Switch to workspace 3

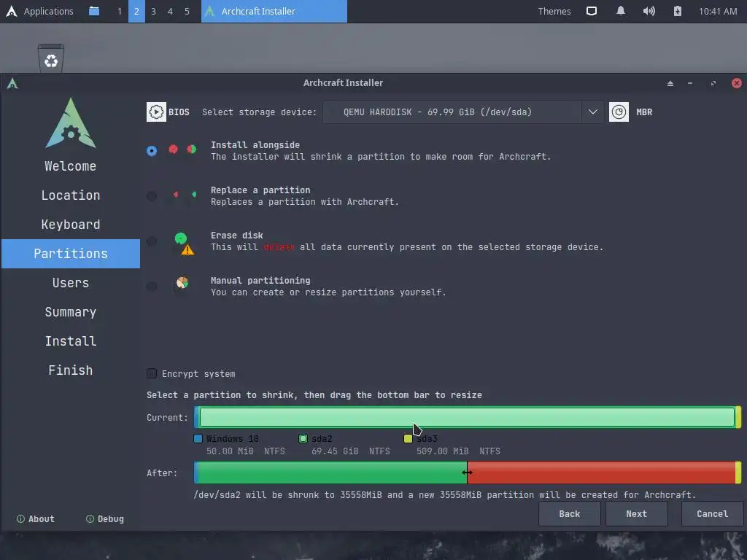coord(153,11)
